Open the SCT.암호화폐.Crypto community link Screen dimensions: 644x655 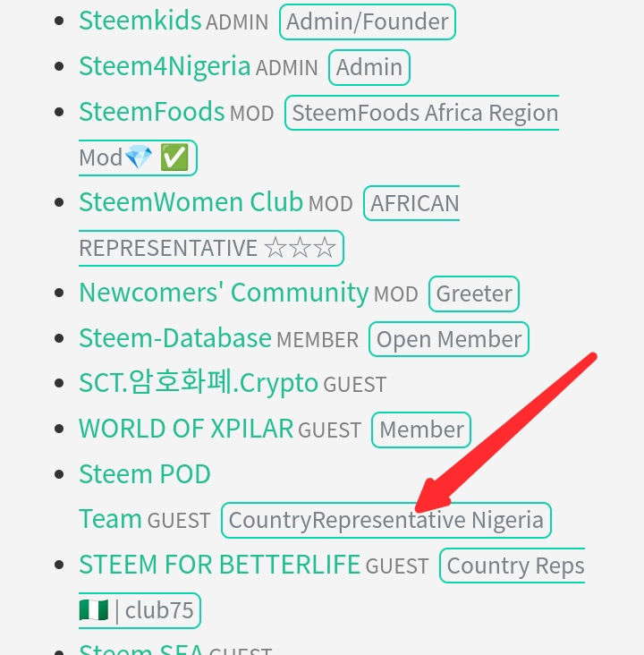[x=198, y=384]
